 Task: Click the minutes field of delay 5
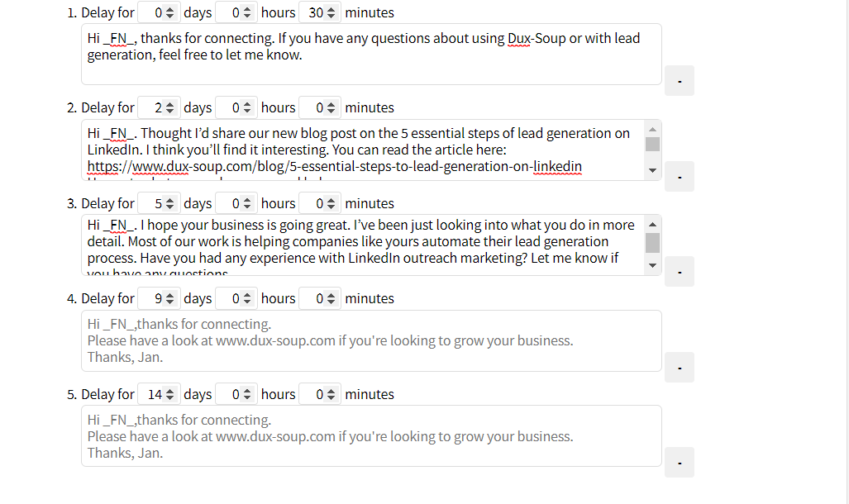pyautogui.click(x=319, y=394)
